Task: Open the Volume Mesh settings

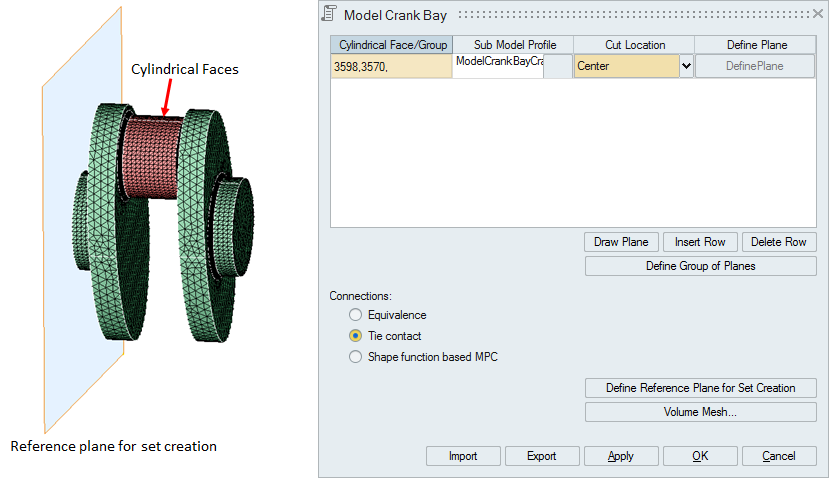Action: pyautogui.click(x=700, y=412)
